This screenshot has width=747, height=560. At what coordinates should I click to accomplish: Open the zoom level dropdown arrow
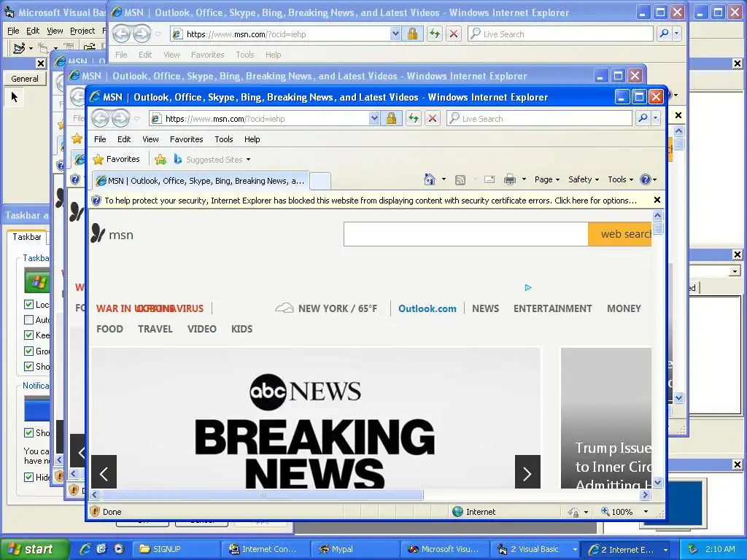[x=646, y=511]
